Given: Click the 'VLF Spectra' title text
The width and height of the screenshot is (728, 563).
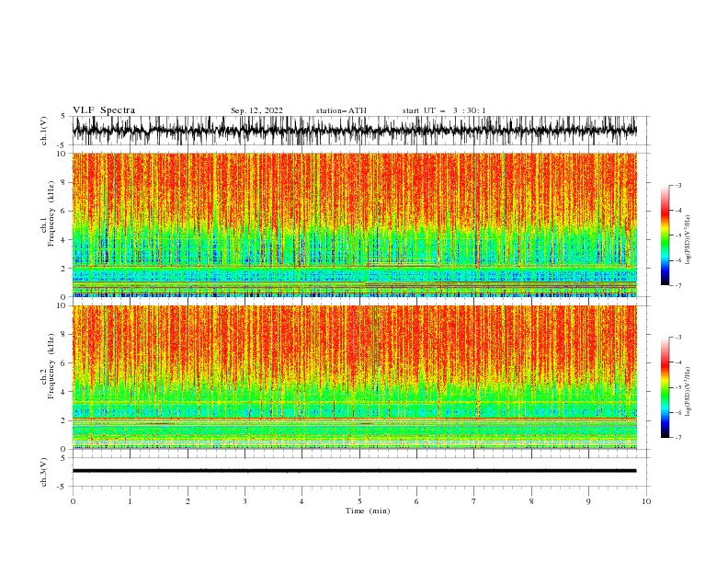Looking at the screenshot, I should [x=104, y=110].
